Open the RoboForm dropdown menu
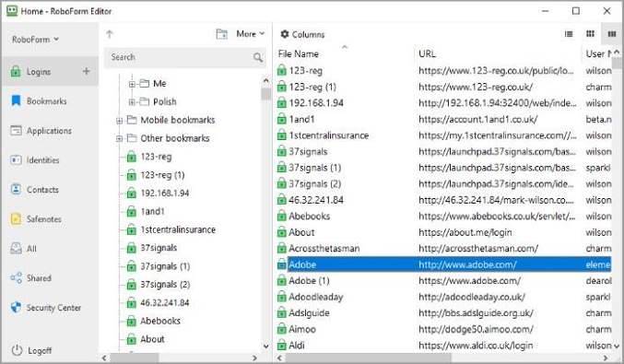Viewport: 624px width, 364px height. pos(35,40)
